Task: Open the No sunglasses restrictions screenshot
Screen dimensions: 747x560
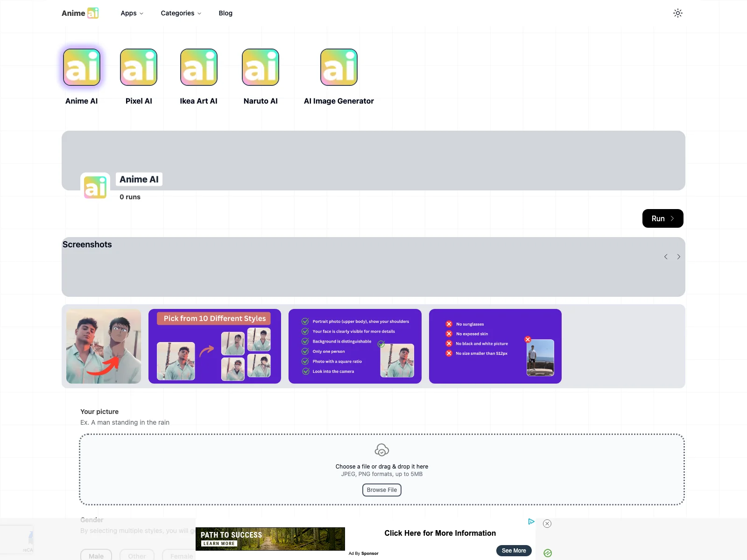Action: click(495, 346)
